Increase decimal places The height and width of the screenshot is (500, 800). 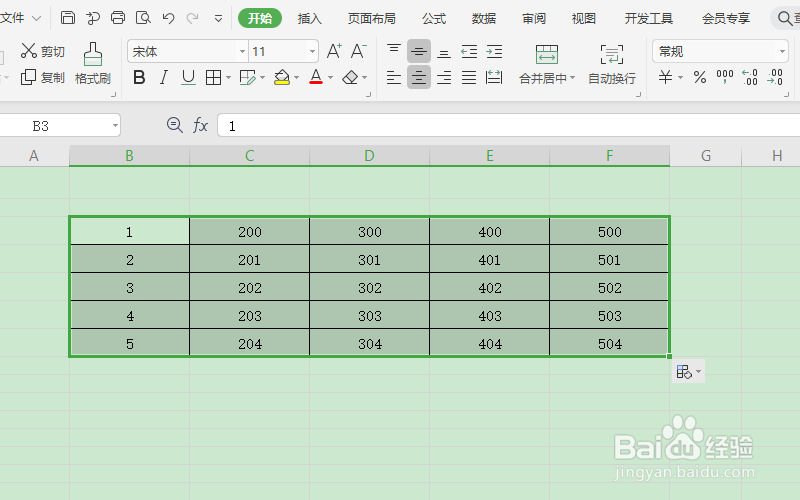point(750,78)
